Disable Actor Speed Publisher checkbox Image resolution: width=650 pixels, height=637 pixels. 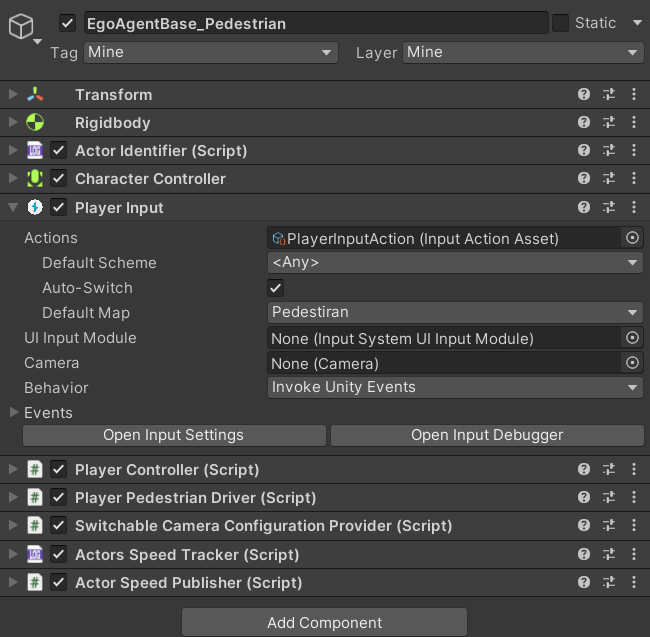click(x=58, y=582)
